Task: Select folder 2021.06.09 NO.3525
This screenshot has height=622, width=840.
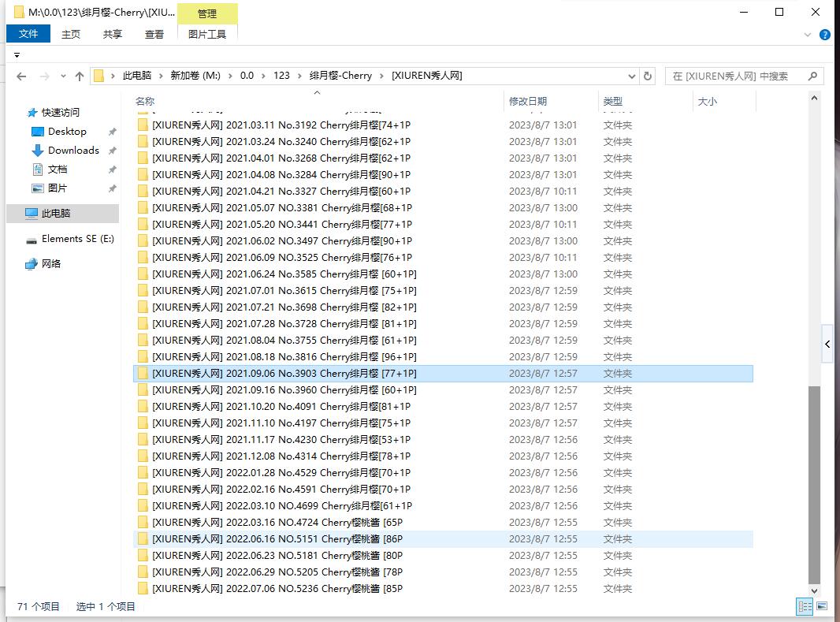Action: pyautogui.click(x=443, y=258)
